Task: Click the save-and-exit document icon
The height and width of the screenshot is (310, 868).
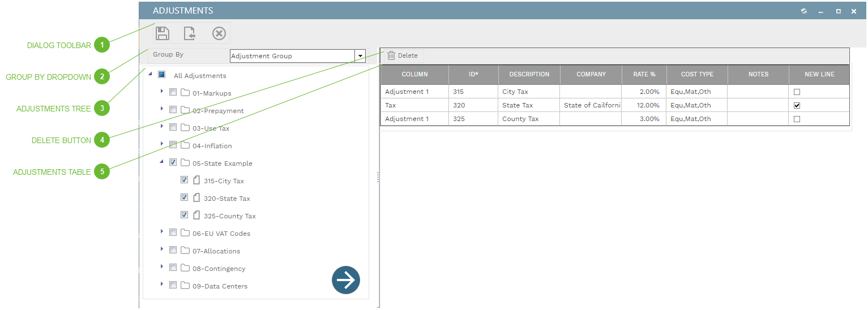Action: [x=190, y=33]
